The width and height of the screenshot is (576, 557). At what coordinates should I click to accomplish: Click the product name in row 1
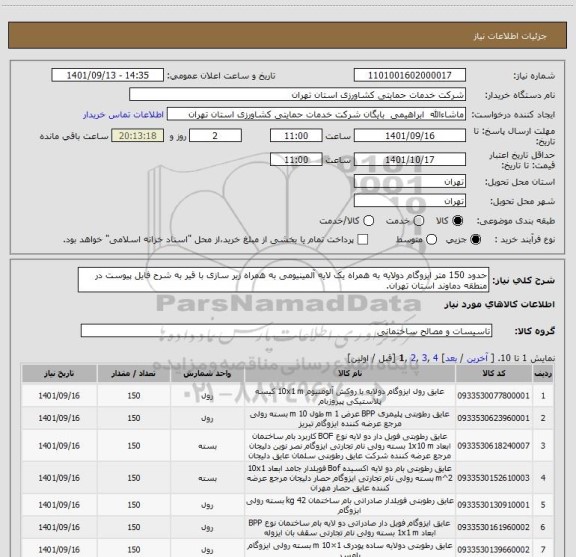pos(349,396)
